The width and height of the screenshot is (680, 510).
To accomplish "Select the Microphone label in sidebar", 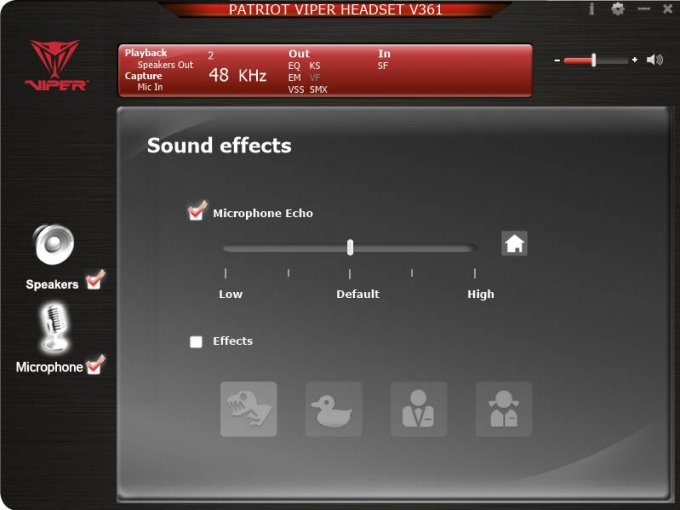I will click(49, 367).
